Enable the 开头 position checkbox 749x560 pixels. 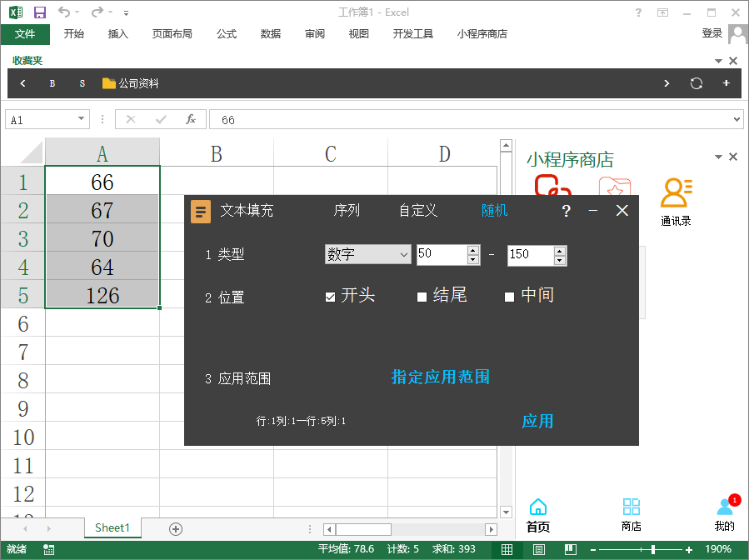click(x=330, y=297)
